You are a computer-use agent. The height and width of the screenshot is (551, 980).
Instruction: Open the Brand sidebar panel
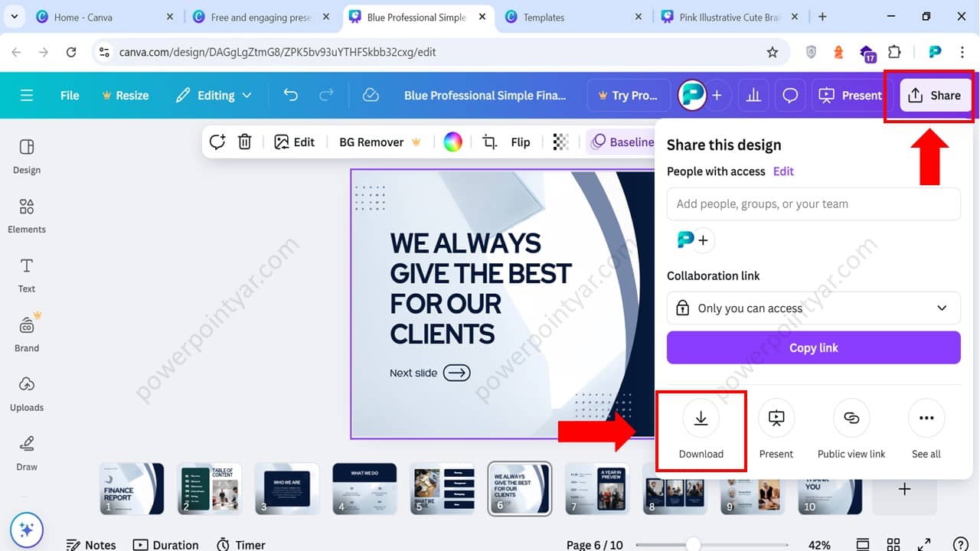(27, 334)
